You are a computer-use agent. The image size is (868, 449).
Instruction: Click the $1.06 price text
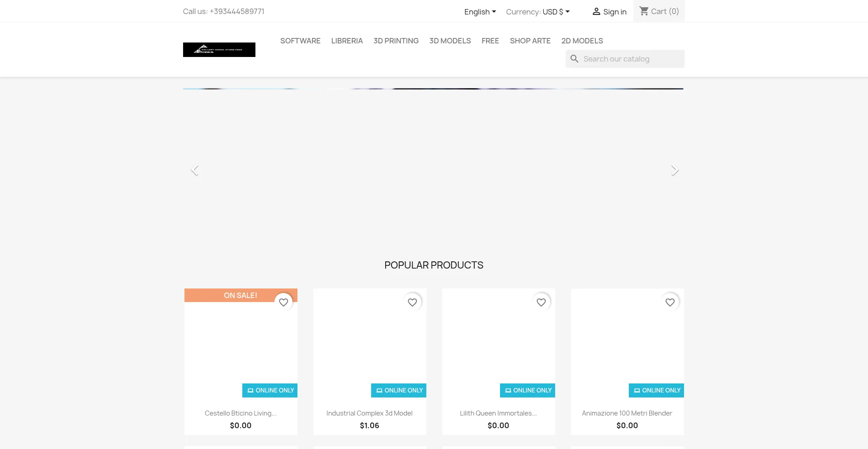point(369,425)
